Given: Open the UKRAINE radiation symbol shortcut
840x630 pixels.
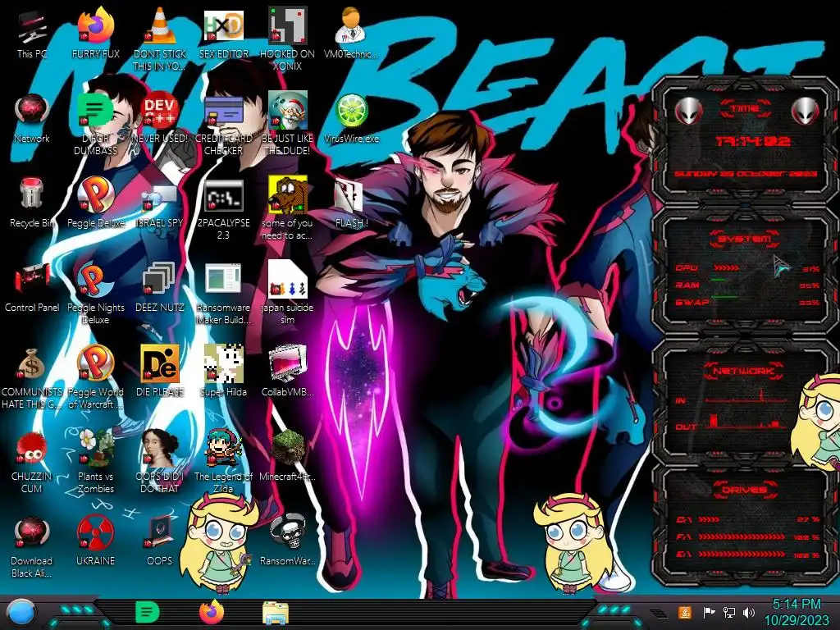Looking at the screenshot, I should tap(95, 533).
